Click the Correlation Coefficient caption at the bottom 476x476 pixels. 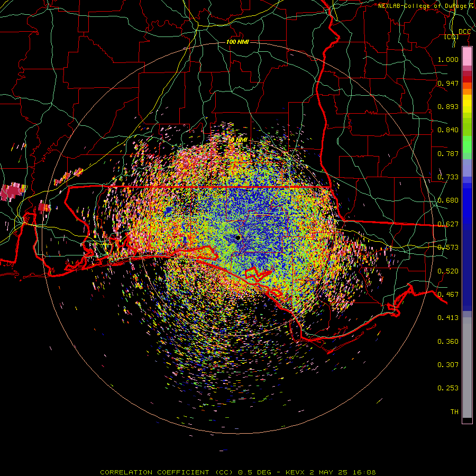238,472
